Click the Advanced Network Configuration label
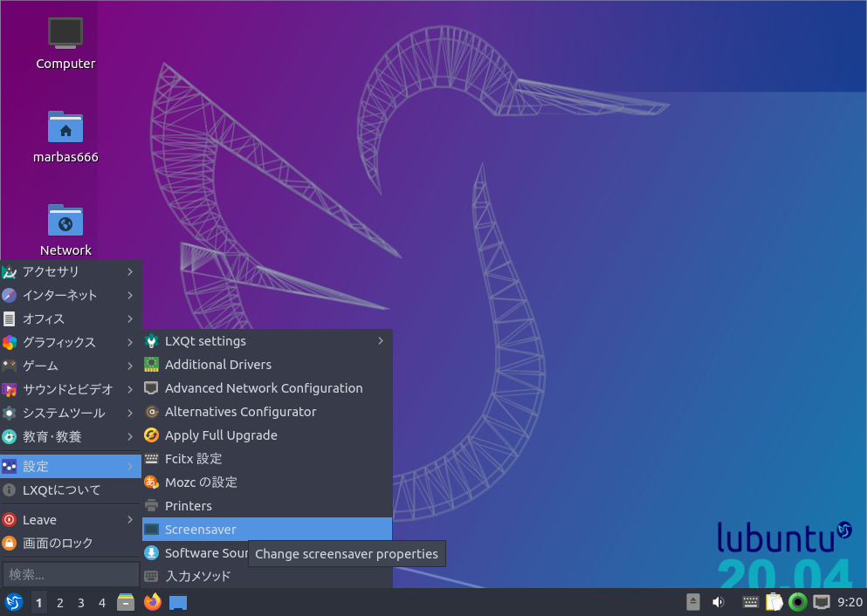The image size is (867, 616). (264, 388)
